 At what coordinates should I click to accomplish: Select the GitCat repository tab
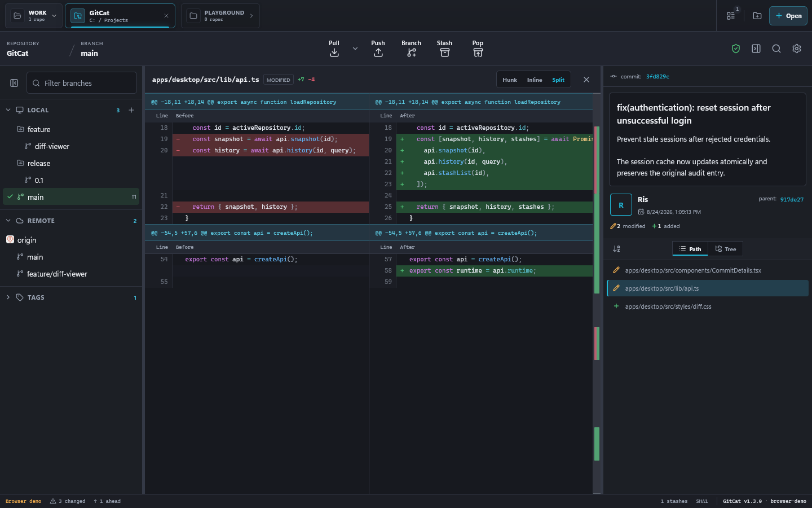tap(120, 16)
